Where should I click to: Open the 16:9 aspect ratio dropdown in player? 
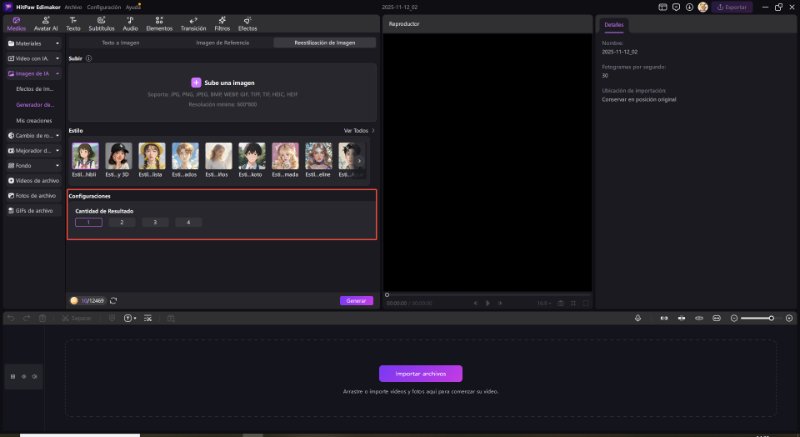pos(544,303)
